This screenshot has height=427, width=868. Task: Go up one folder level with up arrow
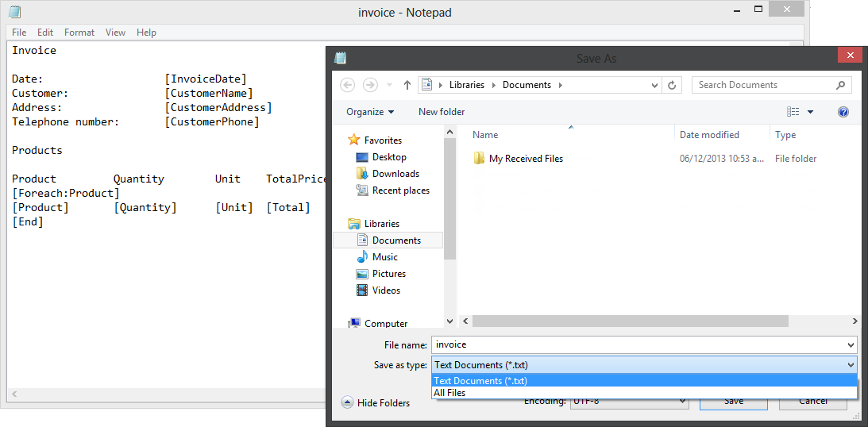(x=407, y=85)
